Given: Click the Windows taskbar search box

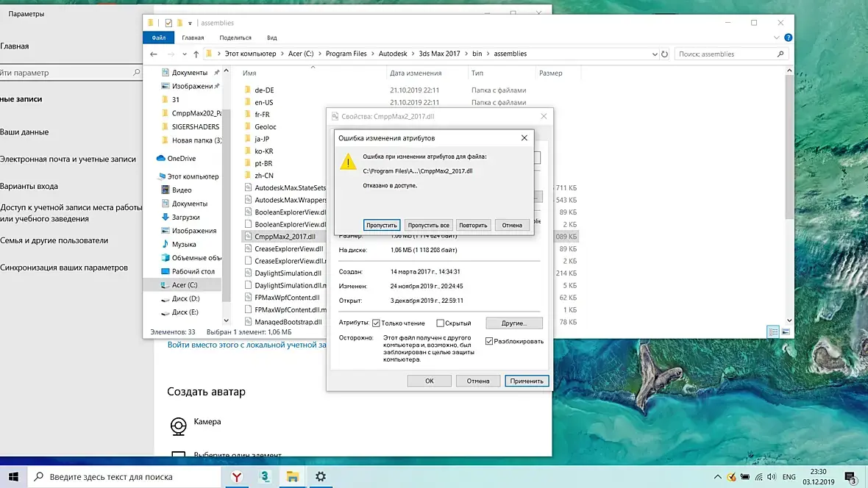Looking at the screenshot, I should tap(124, 476).
